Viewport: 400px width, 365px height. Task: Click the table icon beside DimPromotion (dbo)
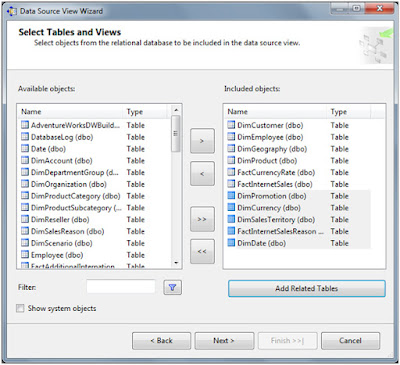click(x=231, y=196)
